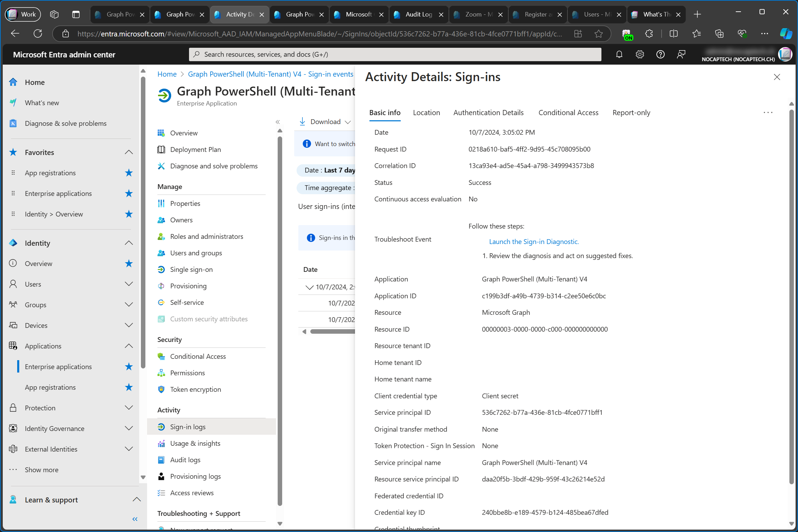The image size is (798, 532).
Task: Open the browser collections icon
Action: click(719, 34)
